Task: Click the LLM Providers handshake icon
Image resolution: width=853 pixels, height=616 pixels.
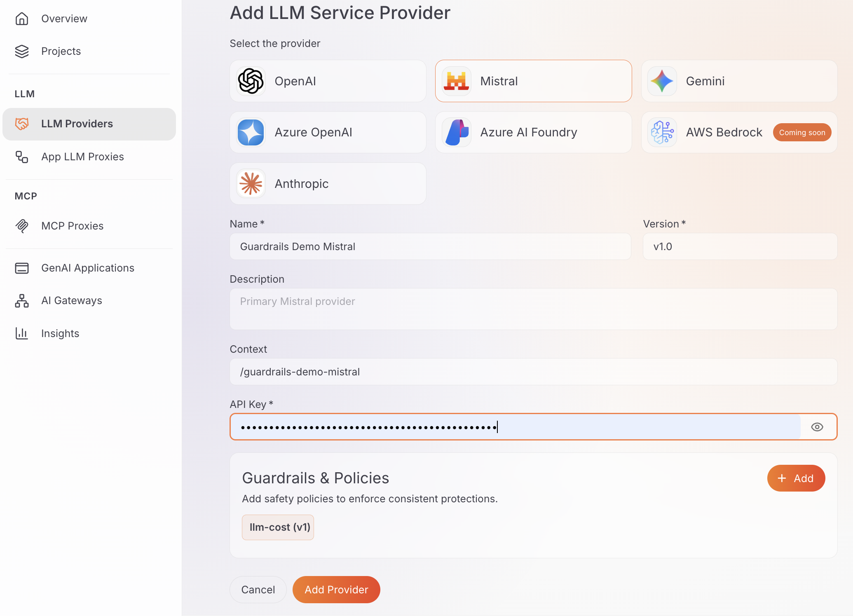Action: coord(22,124)
